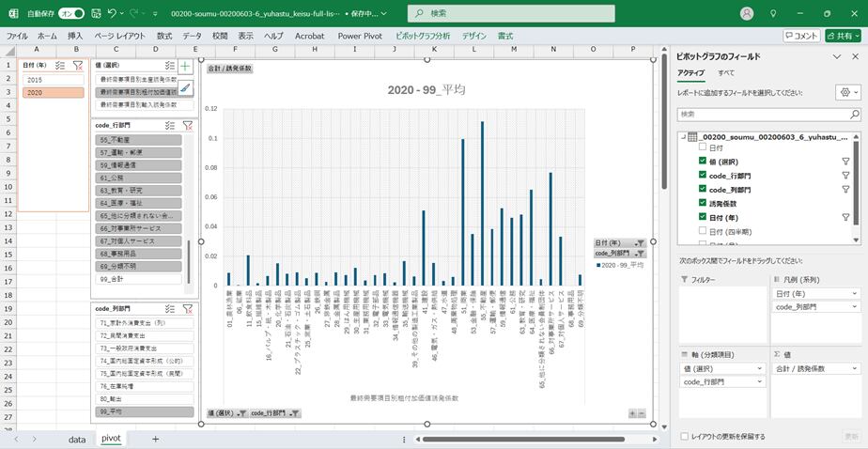Click filter icon beside code_行部門 field
The height and width of the screenshot is (449, 868).
[x=845, y=175]
